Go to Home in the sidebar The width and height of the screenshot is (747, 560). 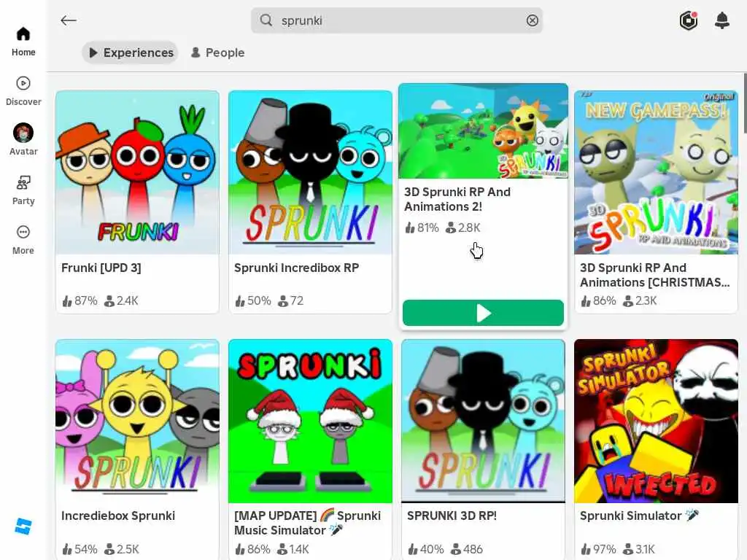point(23,42)
